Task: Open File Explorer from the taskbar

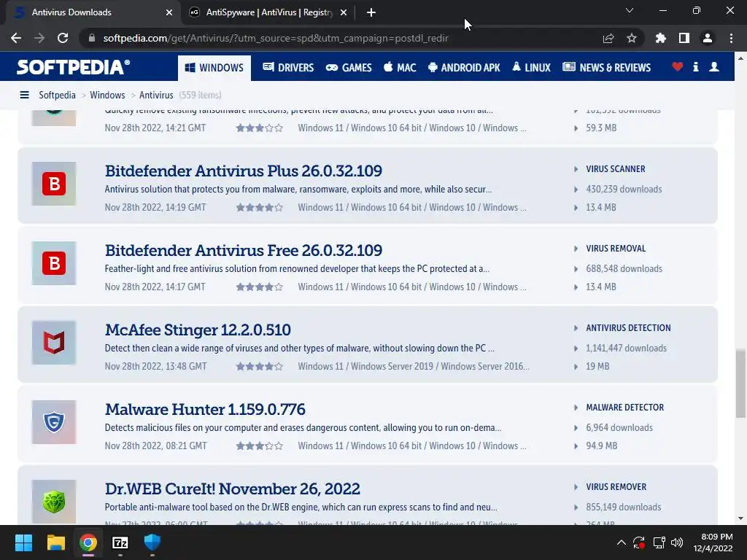Action: (55, 542)
